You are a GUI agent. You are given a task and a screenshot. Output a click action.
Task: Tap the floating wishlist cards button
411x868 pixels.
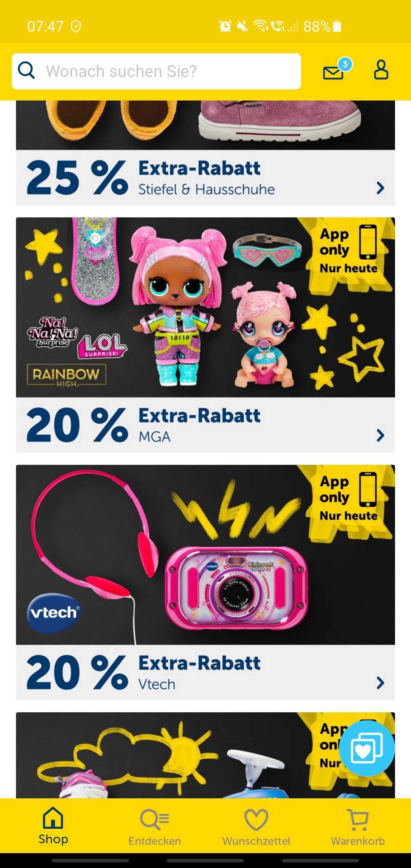pyautogui.click(x=367, y=748)
